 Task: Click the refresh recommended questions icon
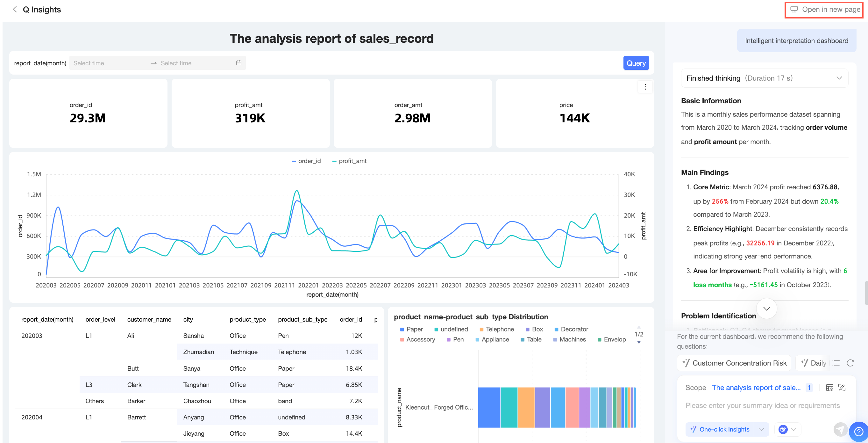tap(850, 363)
